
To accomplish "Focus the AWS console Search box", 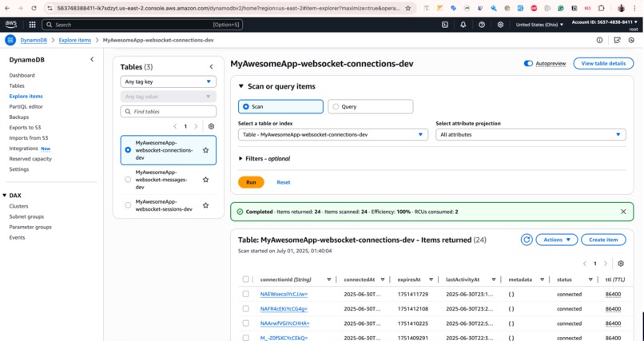I will point(142,25).
